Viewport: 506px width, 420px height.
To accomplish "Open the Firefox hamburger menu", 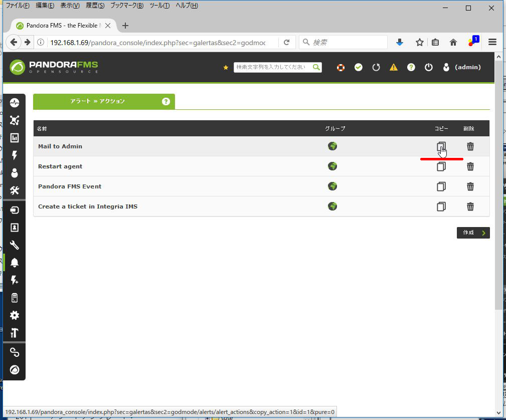I will (492, 42).
